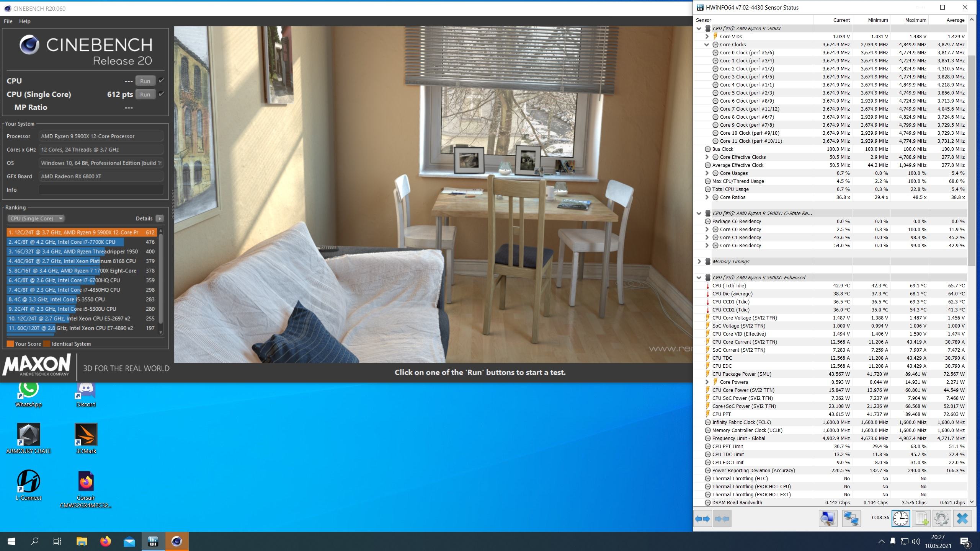Switch to Cinebench taskbar icon
Screen dimensions: 980x551
click(x=176, y=541)
